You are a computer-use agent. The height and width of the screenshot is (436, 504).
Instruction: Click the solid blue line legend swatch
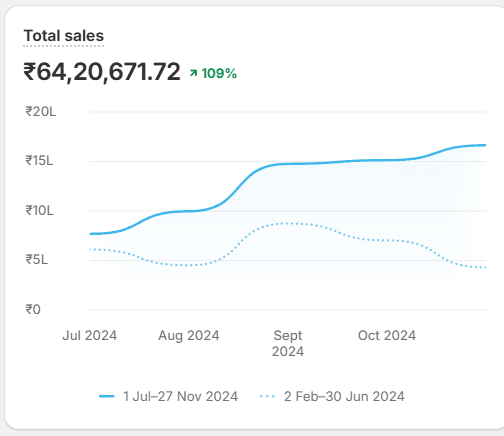pyautogui.click(x=107, y=396)
